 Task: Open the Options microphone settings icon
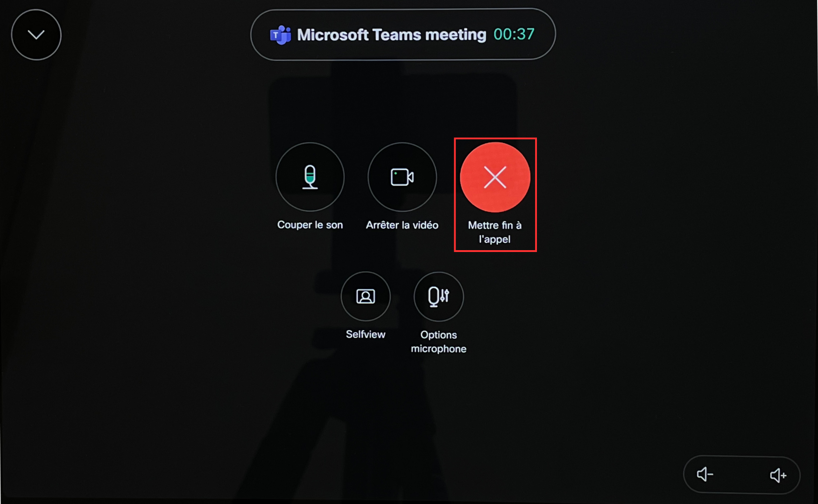(x=438, y=296)
